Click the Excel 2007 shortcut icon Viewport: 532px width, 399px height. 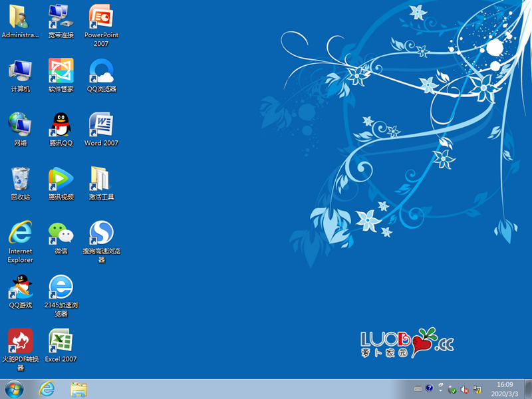tap(61, 341)
